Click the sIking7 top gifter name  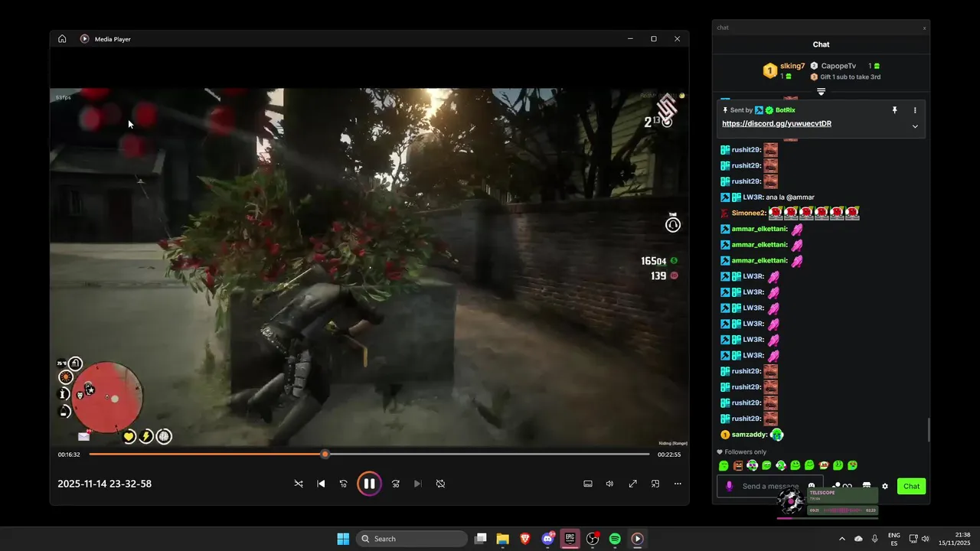click(x=792, y=66)
